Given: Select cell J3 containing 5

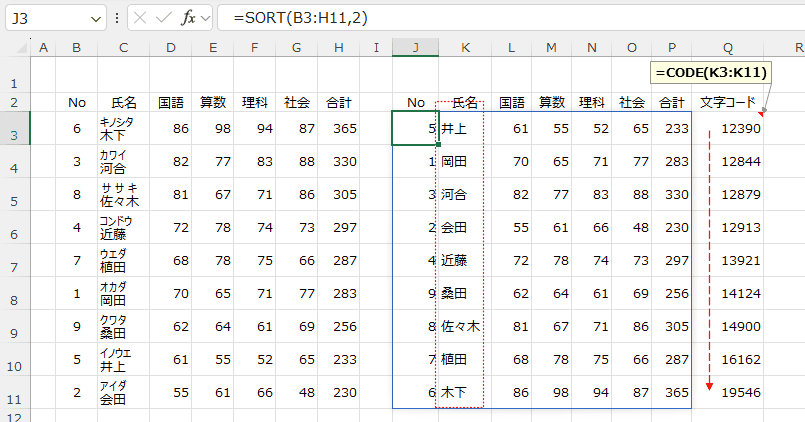Looking at the screenshot, I should coord(415,129).
